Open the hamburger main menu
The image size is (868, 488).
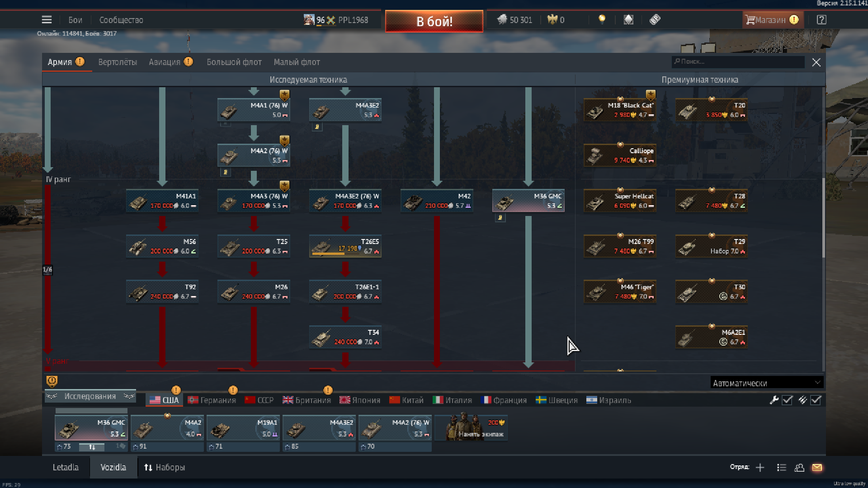pos(47,20)
